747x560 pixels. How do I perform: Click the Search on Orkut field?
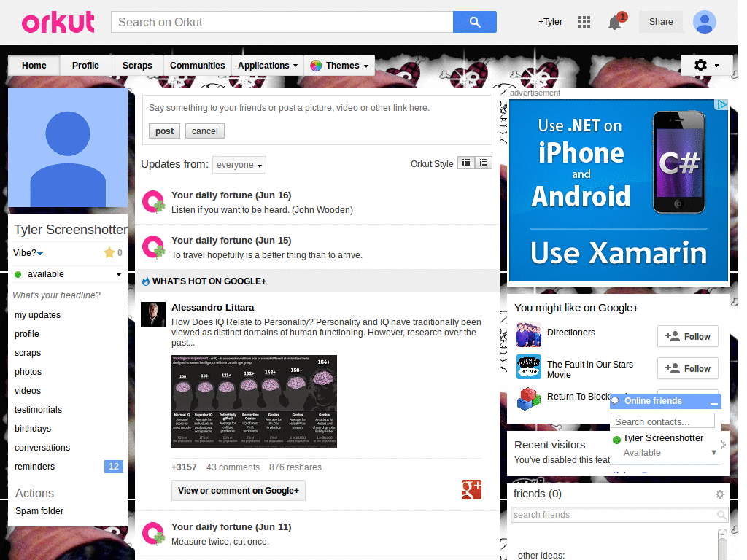pos(282,22)
